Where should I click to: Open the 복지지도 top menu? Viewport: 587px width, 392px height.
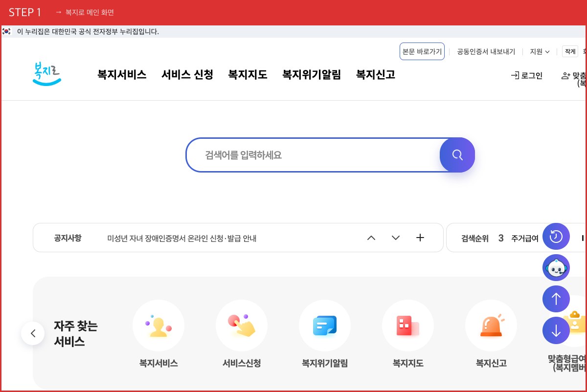tap(248, 75)
